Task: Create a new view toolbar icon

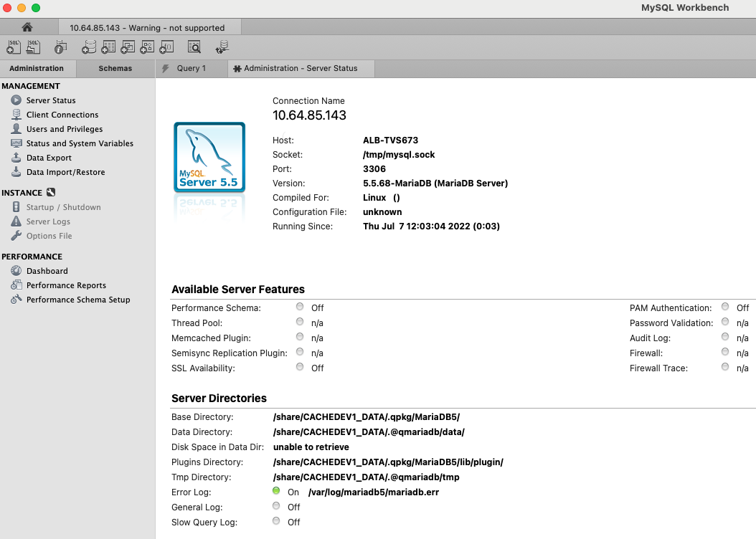Action: point(127,47)
